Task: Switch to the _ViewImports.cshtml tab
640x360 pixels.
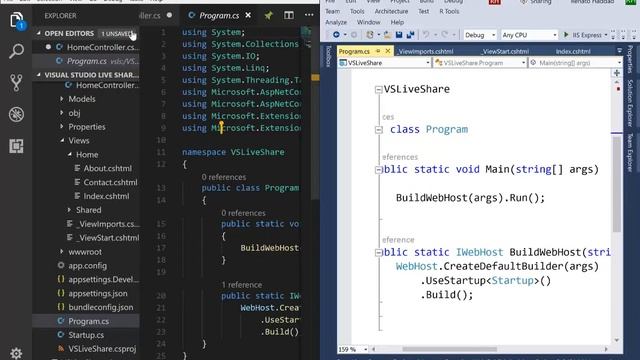Action: [426, 51]
